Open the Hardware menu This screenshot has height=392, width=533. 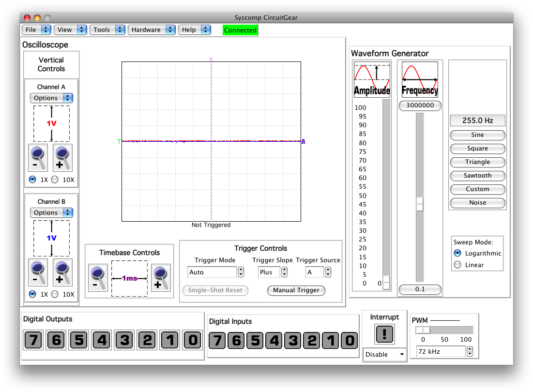point(152,30)
